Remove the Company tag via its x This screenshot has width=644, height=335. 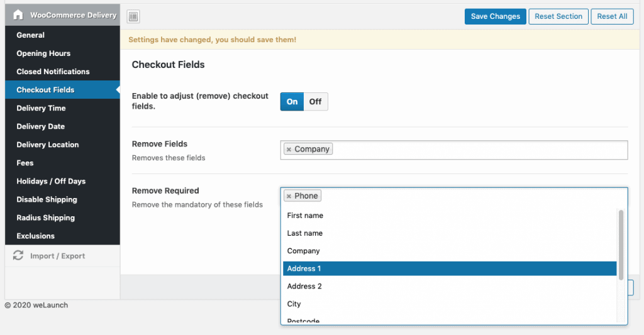pos(289,150)
